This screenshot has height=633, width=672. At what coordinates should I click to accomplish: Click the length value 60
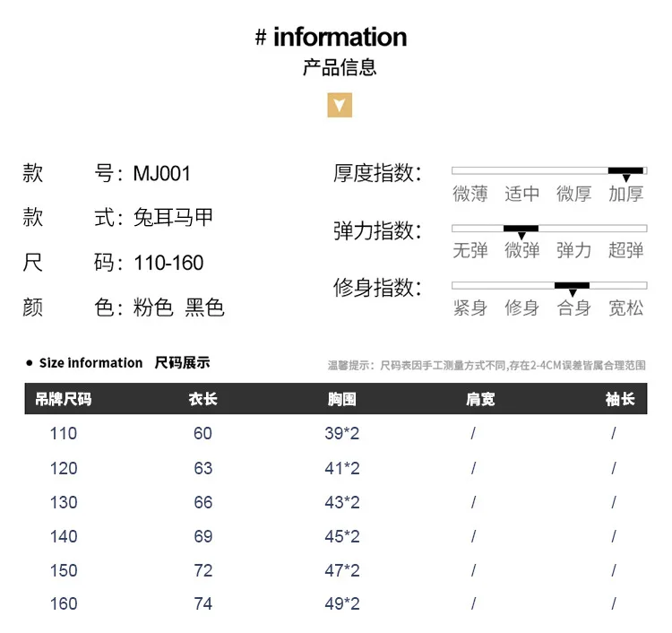(202, 434)
